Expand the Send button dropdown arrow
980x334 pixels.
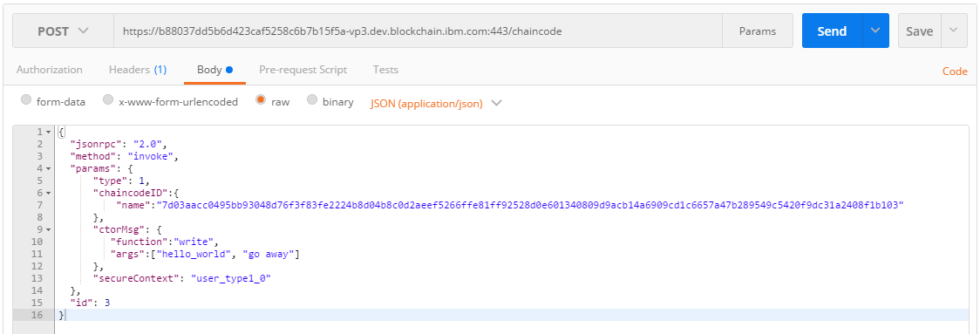875,31
